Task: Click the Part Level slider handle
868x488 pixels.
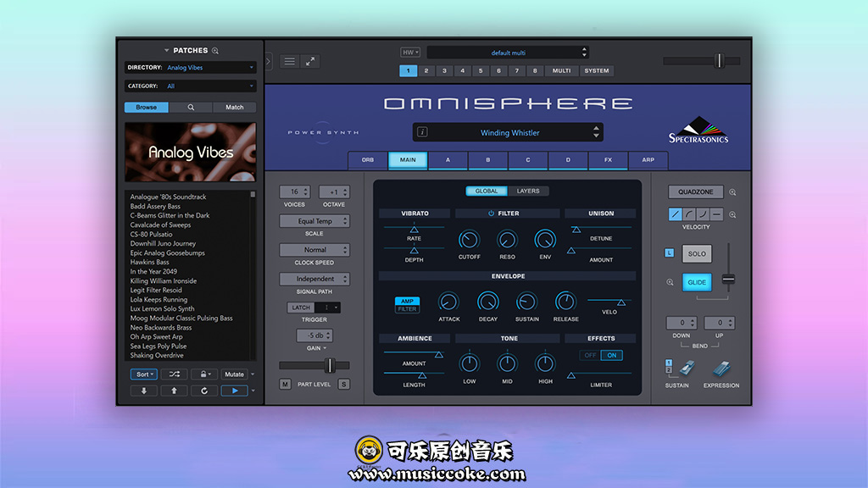Action: coord(328,365)
